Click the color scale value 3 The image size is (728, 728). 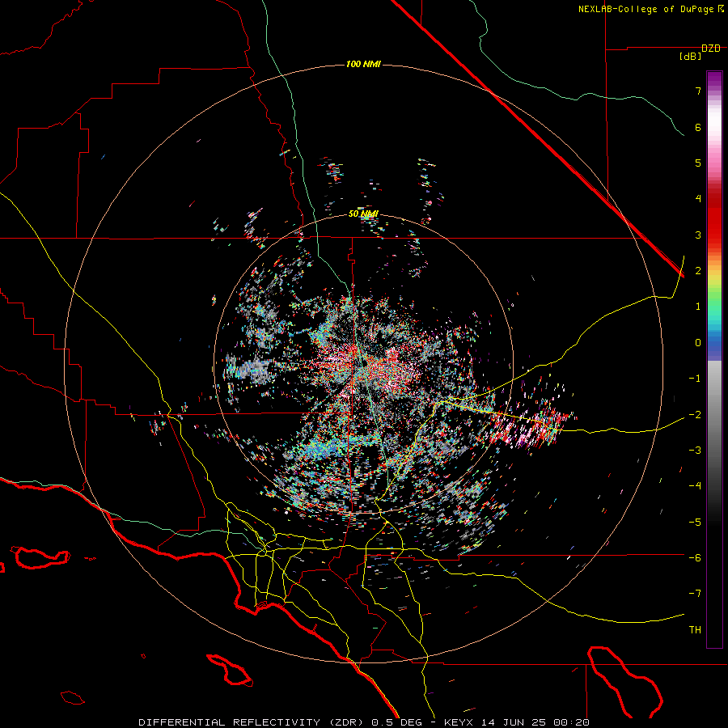tap(698, 235)
